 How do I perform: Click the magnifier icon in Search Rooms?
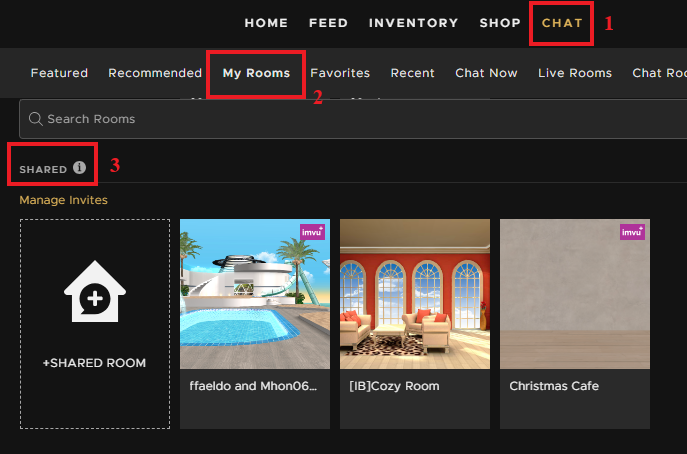click(x=35, y=119)
